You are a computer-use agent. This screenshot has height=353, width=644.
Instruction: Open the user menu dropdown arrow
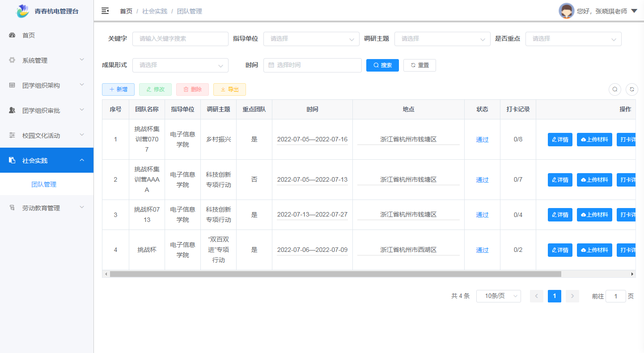(x=634, y=11)
